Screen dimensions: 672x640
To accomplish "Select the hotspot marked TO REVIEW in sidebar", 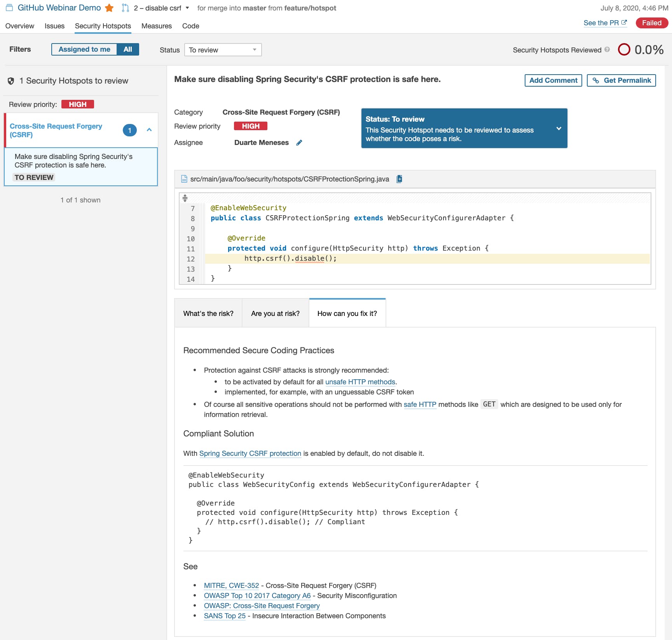I will coord(80,166).
